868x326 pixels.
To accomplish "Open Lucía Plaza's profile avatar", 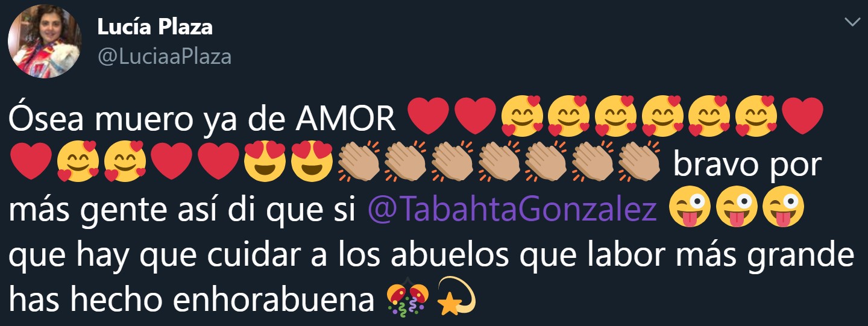I will [x=44, y=42].
